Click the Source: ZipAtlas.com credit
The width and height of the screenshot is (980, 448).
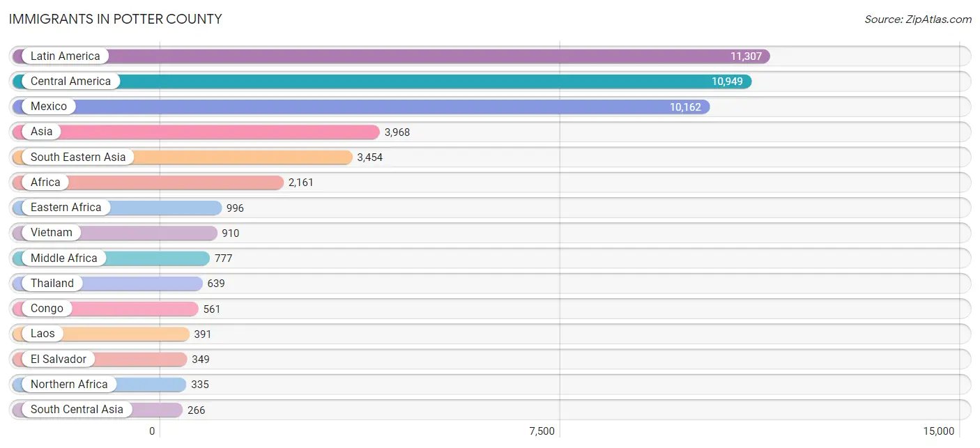[x=918, y=20]
